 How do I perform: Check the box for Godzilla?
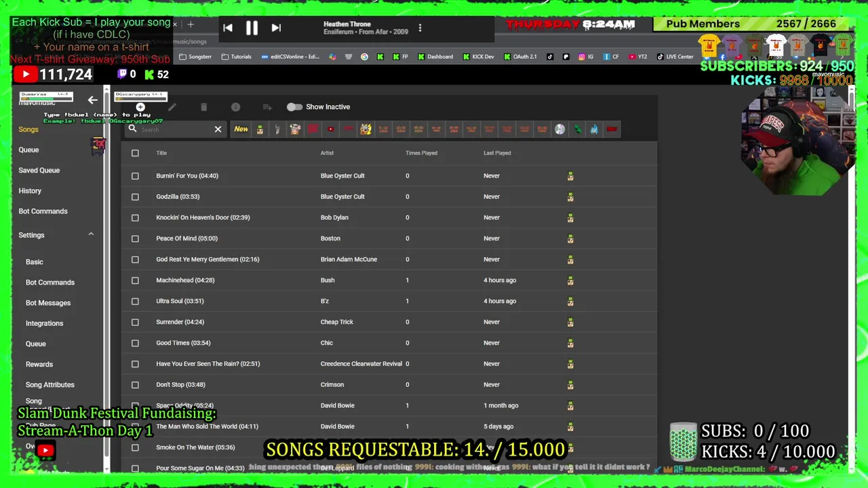[x=135, y=197]
